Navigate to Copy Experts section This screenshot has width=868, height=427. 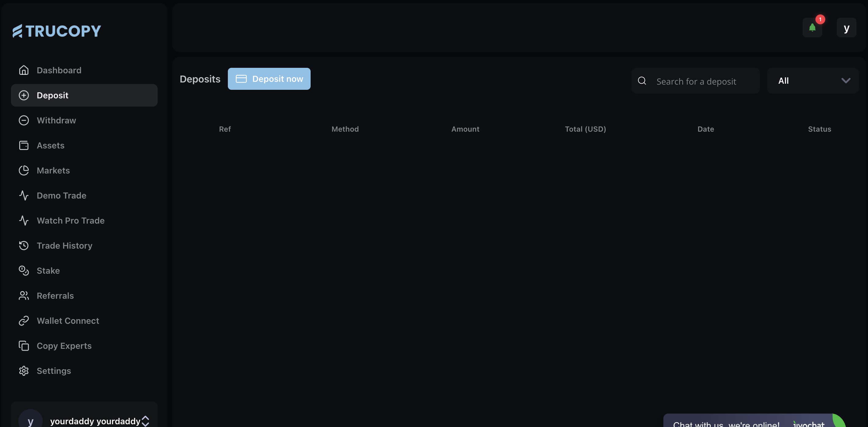[64, 346]
